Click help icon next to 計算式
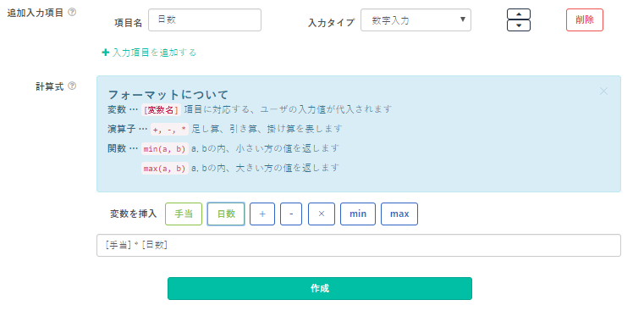The image size is (644, 311). point(72,86)
